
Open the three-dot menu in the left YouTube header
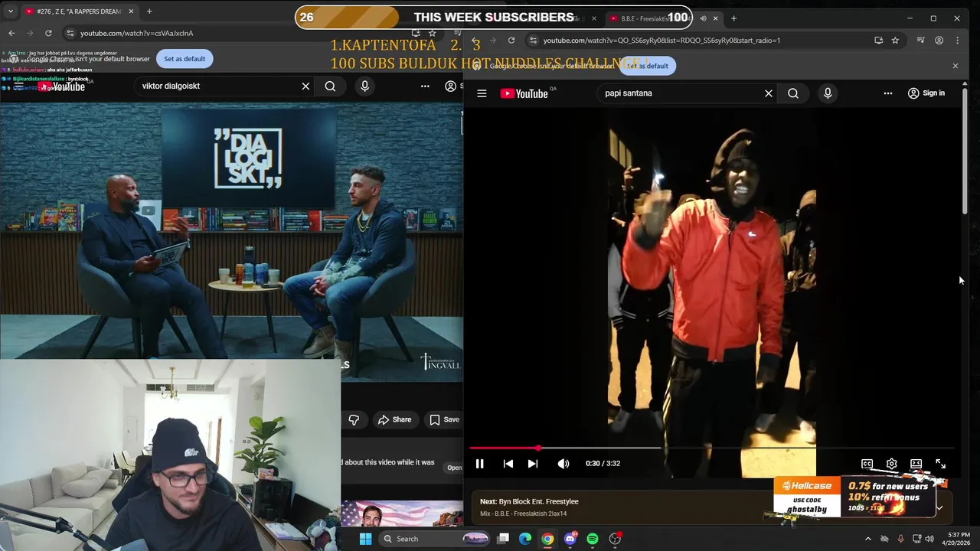[425, 86]
